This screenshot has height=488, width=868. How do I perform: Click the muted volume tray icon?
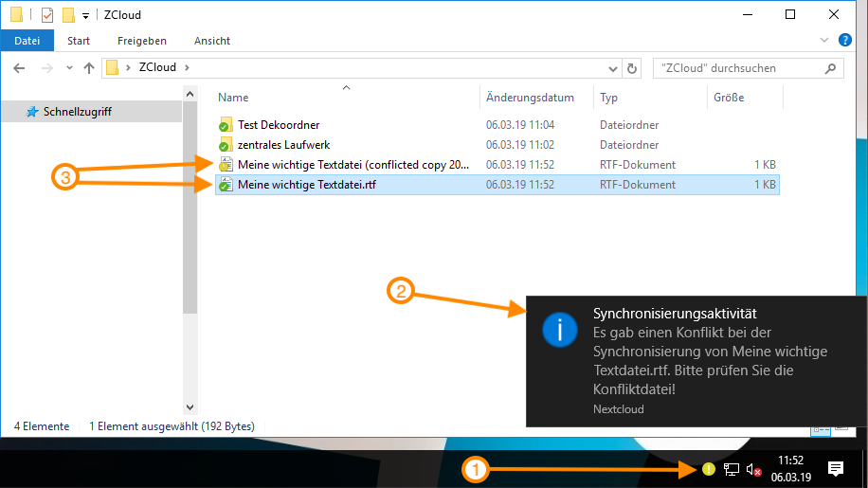753,470
